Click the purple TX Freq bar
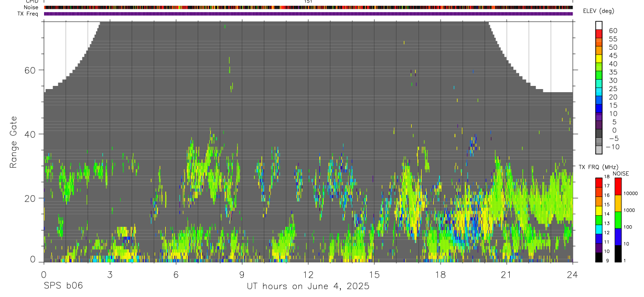Screen dimensions: 644x297 [308, 14]
